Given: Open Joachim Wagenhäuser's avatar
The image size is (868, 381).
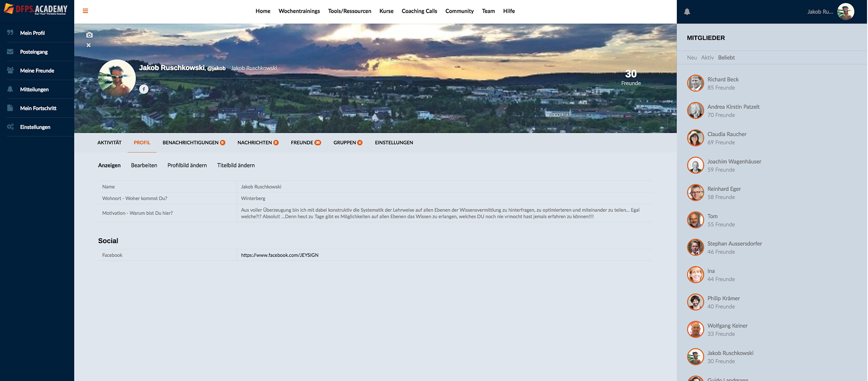Looking at the screenshot, I should pyautogui.click(x=695, y=165).
